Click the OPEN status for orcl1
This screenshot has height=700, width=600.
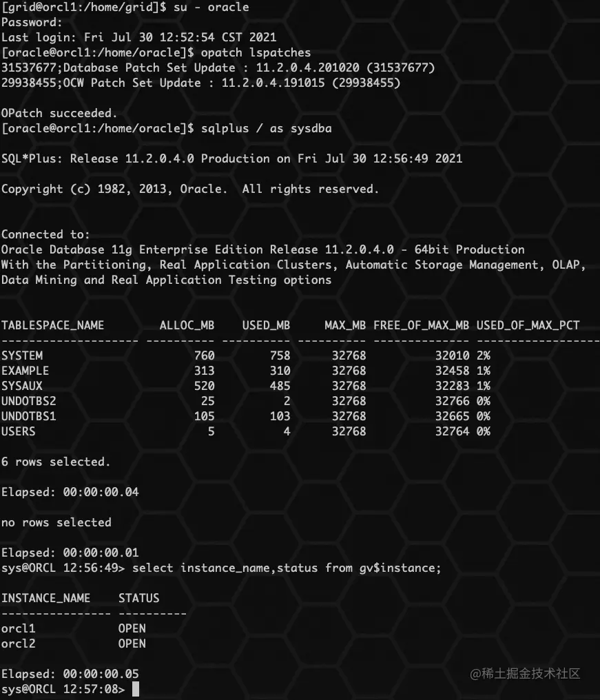(132, 628)
